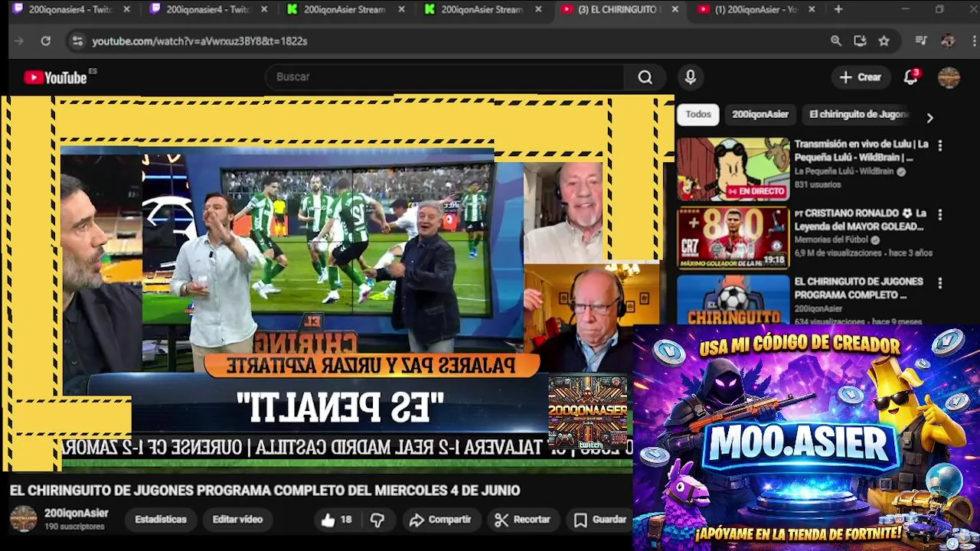
Task: Open a new browser tab with plus
Action: tap(838, 9)
